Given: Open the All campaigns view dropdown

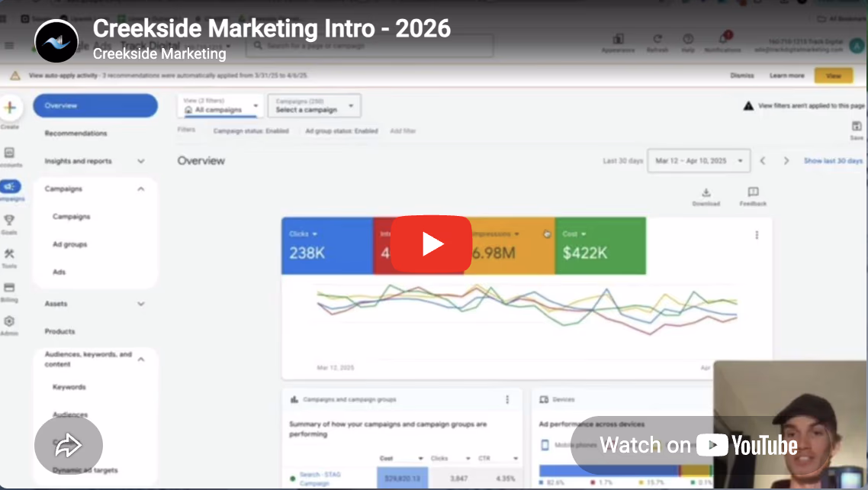Looking at the screenshot, I should 221,106.
